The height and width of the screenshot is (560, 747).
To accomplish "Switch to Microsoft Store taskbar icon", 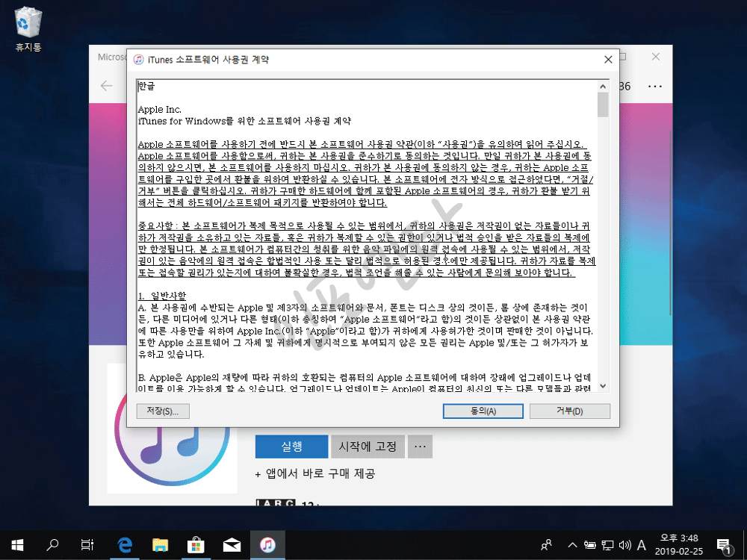I will pos(196,545).
